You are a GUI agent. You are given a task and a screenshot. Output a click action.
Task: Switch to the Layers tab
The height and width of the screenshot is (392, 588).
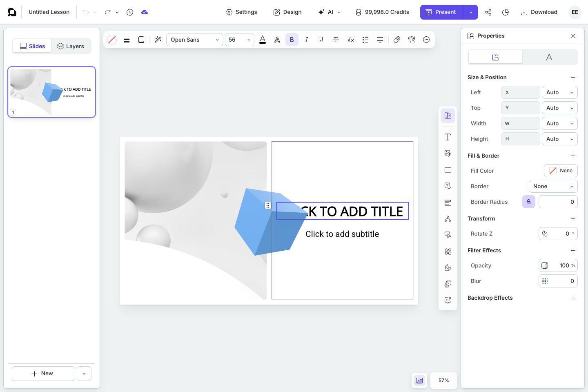point(71,46)
